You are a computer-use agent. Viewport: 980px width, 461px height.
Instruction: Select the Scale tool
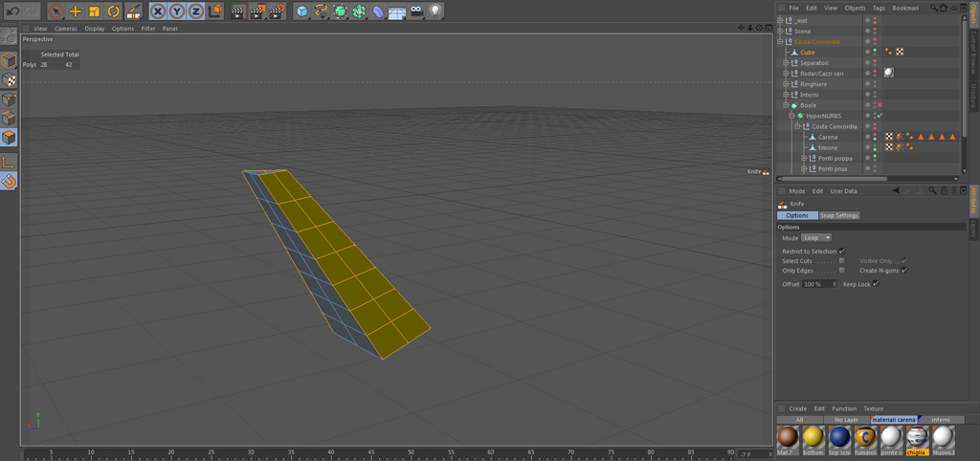point(95,11)
